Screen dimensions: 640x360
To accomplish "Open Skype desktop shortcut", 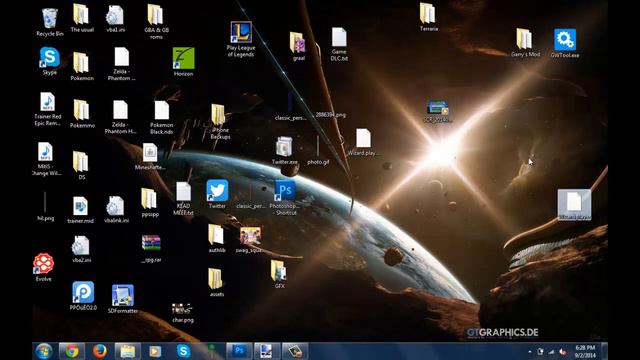I will pyautogui.click(x=49, y=61).
